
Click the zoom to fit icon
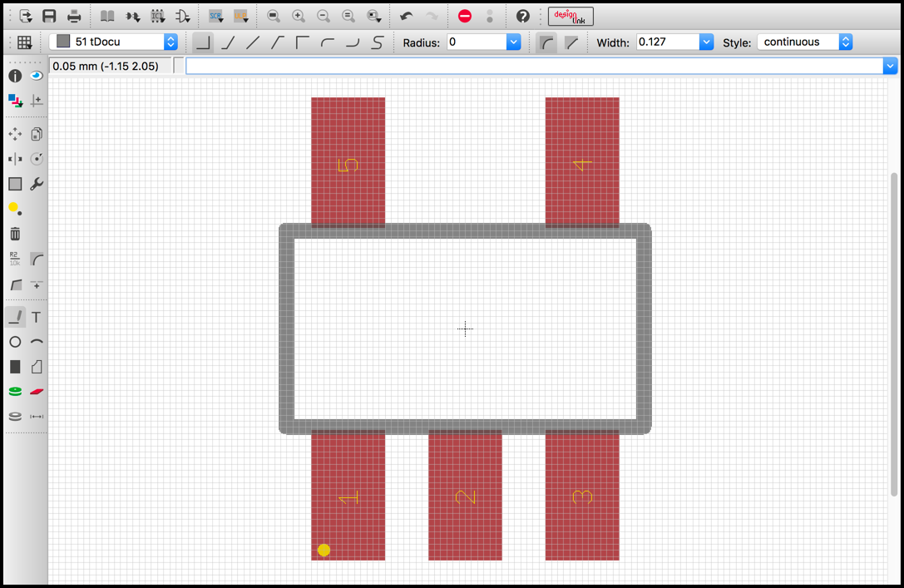click(274, 16)
